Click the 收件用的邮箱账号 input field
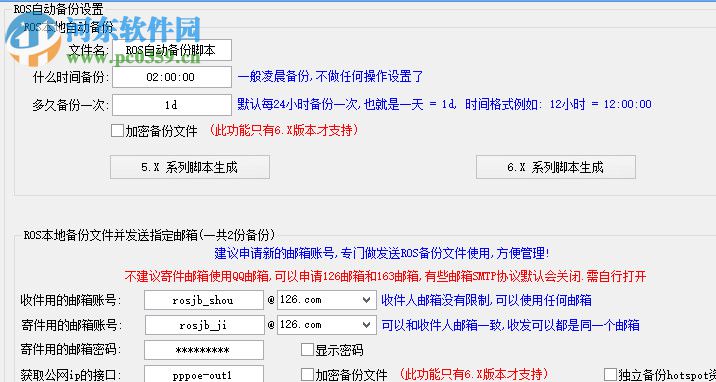Image resolution: width=716 pixels, height=382 pixels. (x=204, y=300)
